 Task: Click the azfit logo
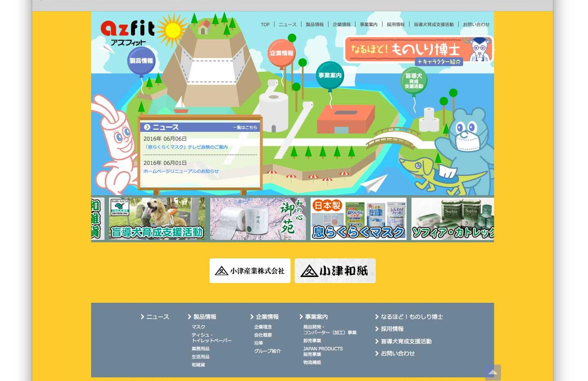[127, 33]
